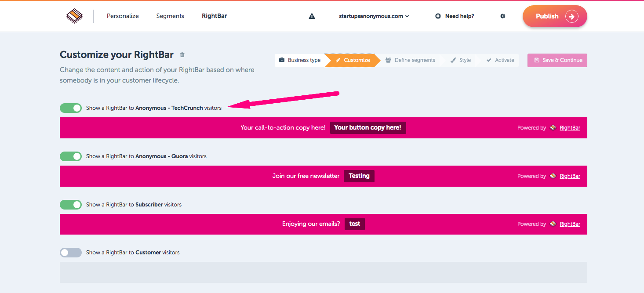Open RightBar link in TechCrunch bar
644x293 pixels.
coord(570,128)
